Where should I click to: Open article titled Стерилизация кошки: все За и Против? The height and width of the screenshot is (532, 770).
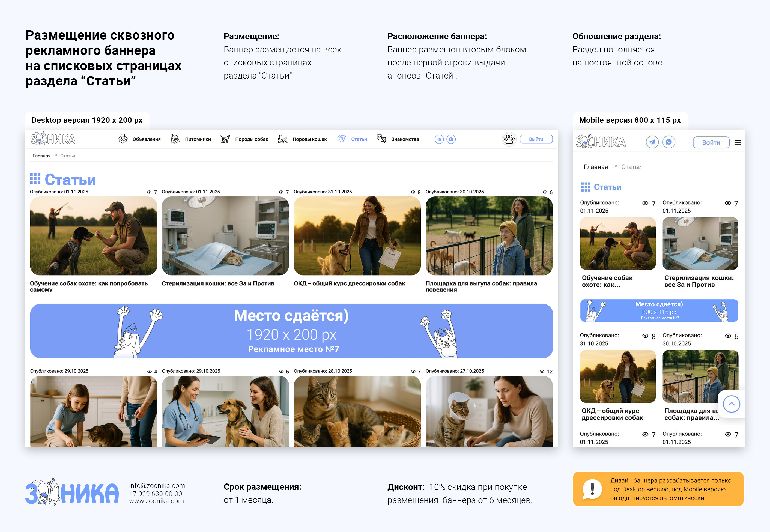point(218,284)
